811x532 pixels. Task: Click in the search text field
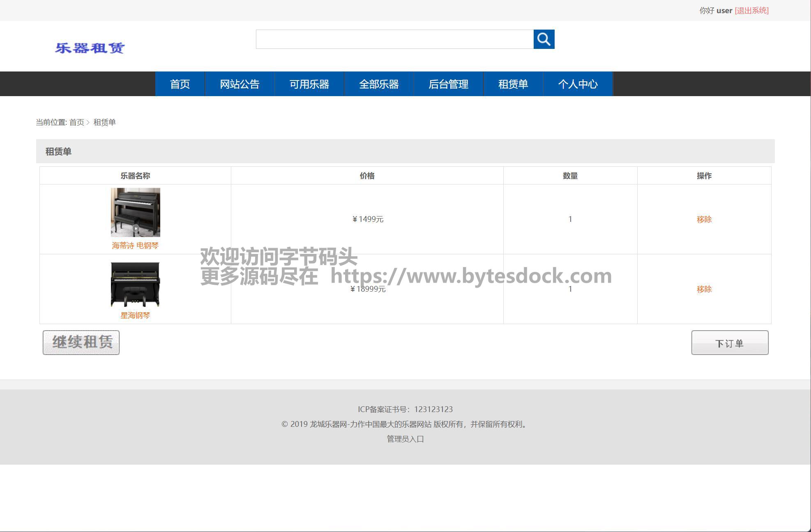(394, 39)
